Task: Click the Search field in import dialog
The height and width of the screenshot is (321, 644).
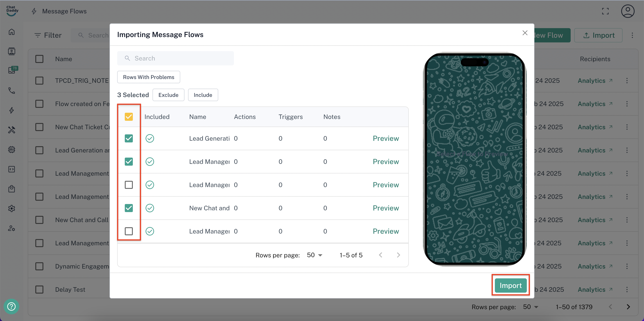Action: 176,58
